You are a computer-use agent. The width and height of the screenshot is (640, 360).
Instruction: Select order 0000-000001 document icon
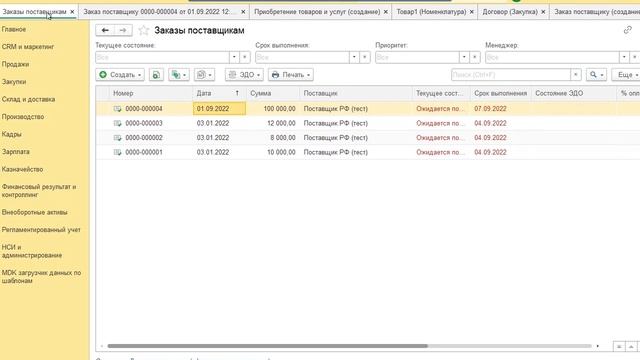(x=118, y=152)
